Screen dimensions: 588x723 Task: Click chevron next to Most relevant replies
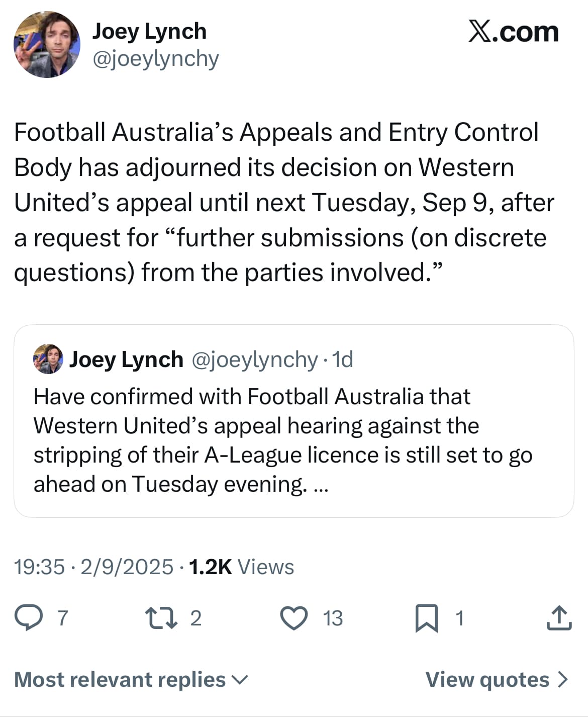[x=240, y=680]
